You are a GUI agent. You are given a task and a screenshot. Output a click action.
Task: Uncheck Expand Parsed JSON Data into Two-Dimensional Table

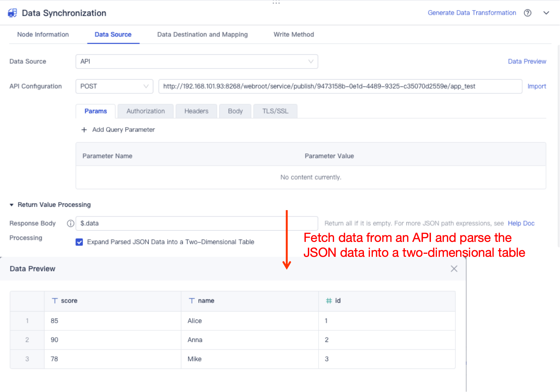[79, 242]
